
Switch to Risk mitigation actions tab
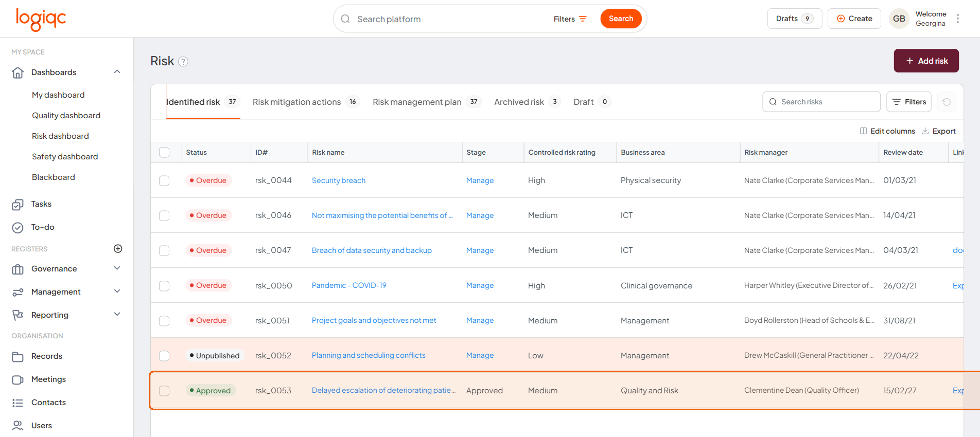[306, 102]
